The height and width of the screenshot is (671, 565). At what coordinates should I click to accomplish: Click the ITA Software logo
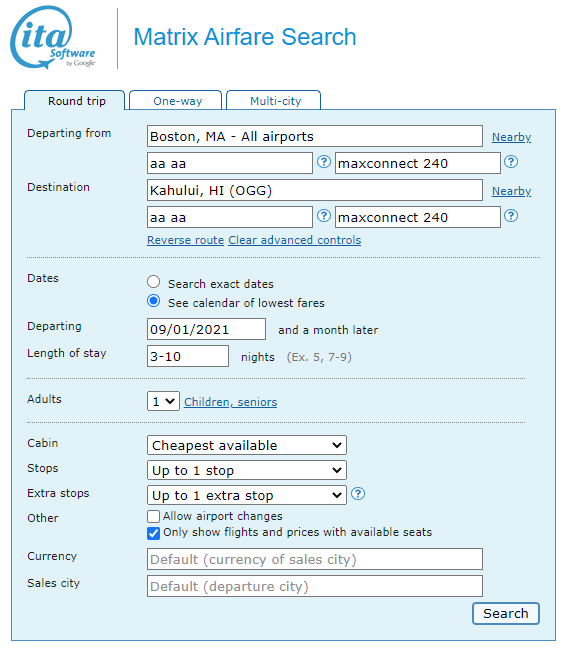tap(53, 38)
